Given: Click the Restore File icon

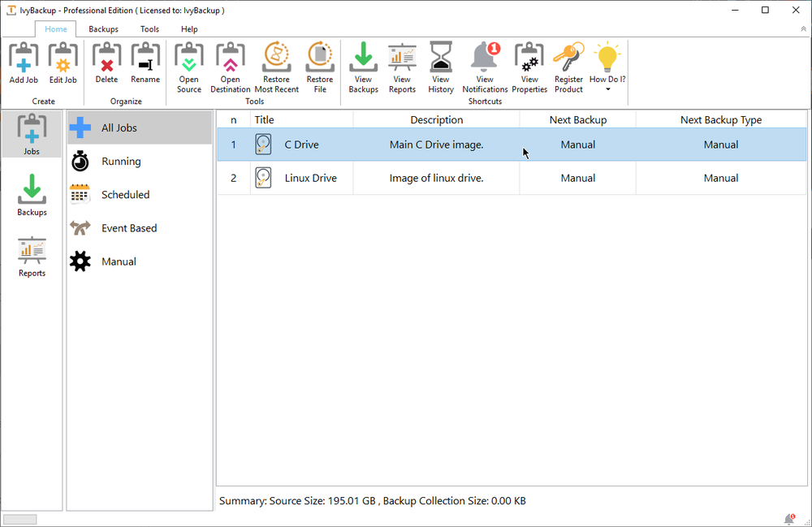Looking at the screenshot, I should click(320, 68).
